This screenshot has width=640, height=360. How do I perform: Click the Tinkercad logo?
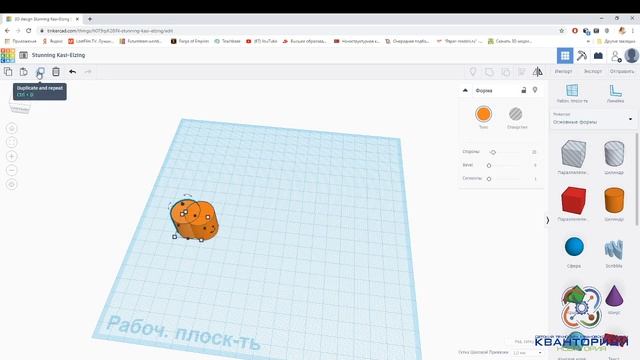8,55
